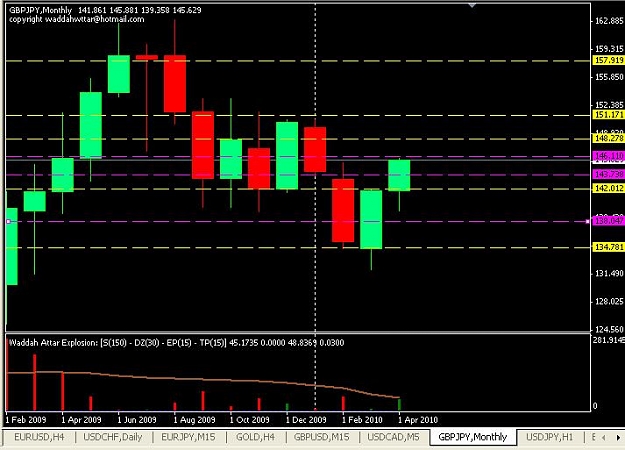Switch to the USDJPY,H1 tab

tap(550, 437)
